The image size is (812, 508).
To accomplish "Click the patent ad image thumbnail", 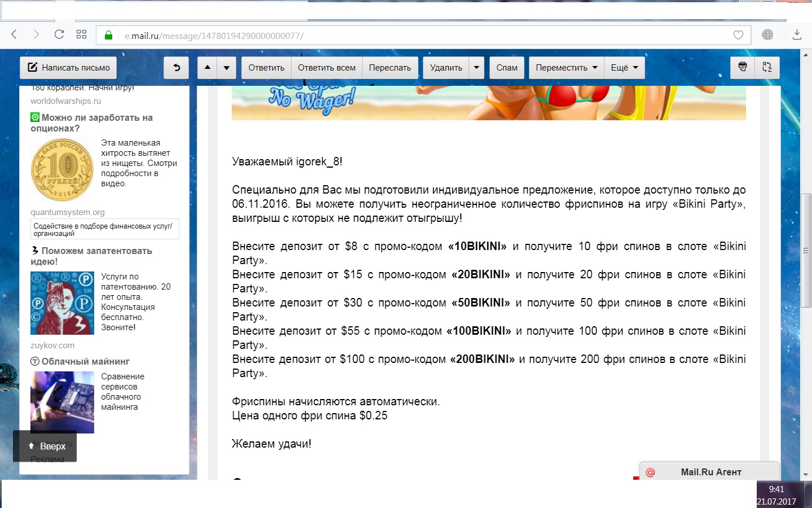I will 62,303.
